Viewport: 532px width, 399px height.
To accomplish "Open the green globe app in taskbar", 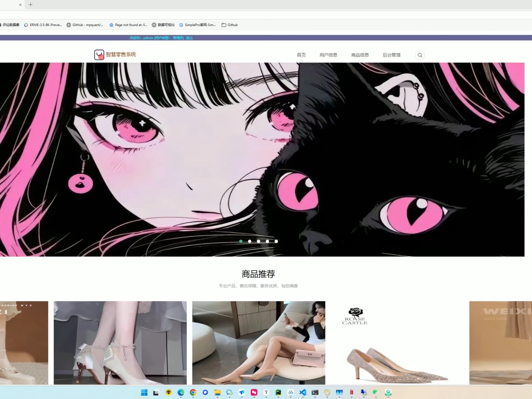I will point(388,392).
